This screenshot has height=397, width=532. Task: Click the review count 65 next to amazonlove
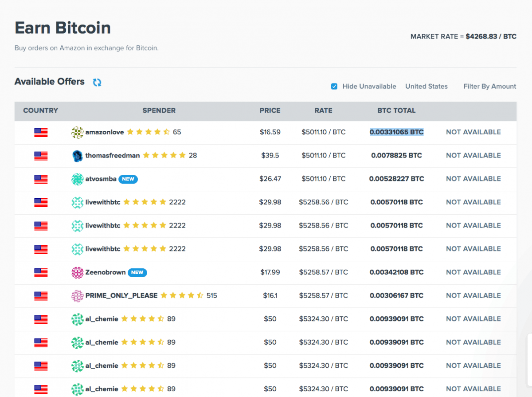(177, 132)
